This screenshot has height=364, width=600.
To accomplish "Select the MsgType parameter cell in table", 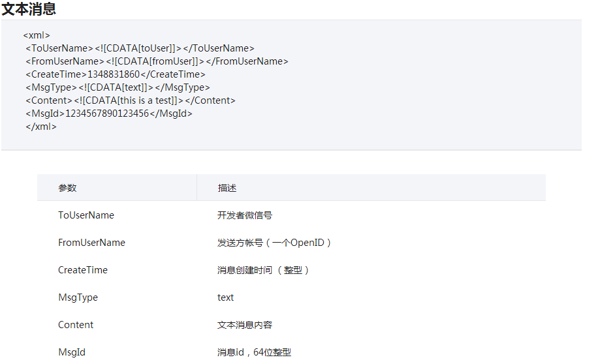I will tap(78, 297).
